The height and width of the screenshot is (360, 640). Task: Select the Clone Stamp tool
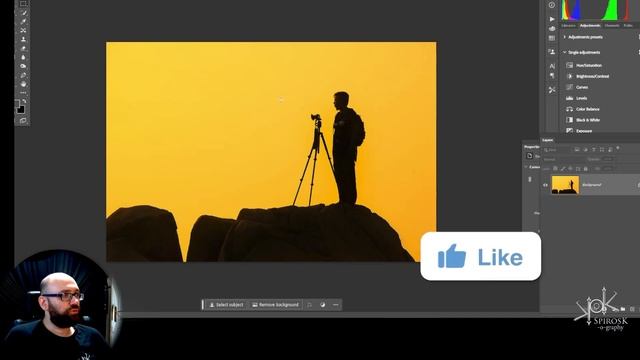click(x=23, y=39)
